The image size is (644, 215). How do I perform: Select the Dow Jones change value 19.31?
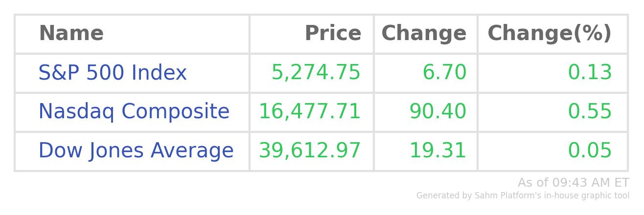pyautogui.click(x=438, y=151)
